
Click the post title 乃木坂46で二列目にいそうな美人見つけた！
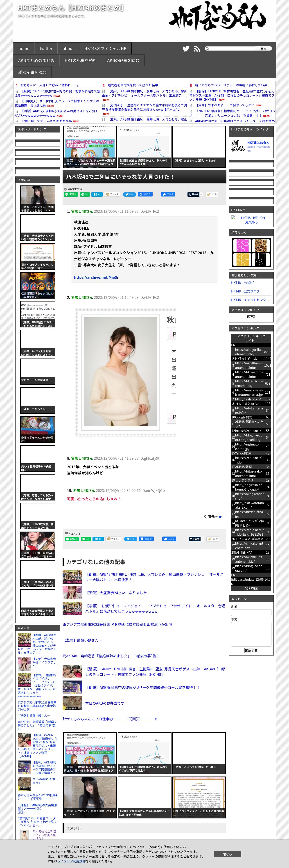pyautogui.click(x=120, y=177)
